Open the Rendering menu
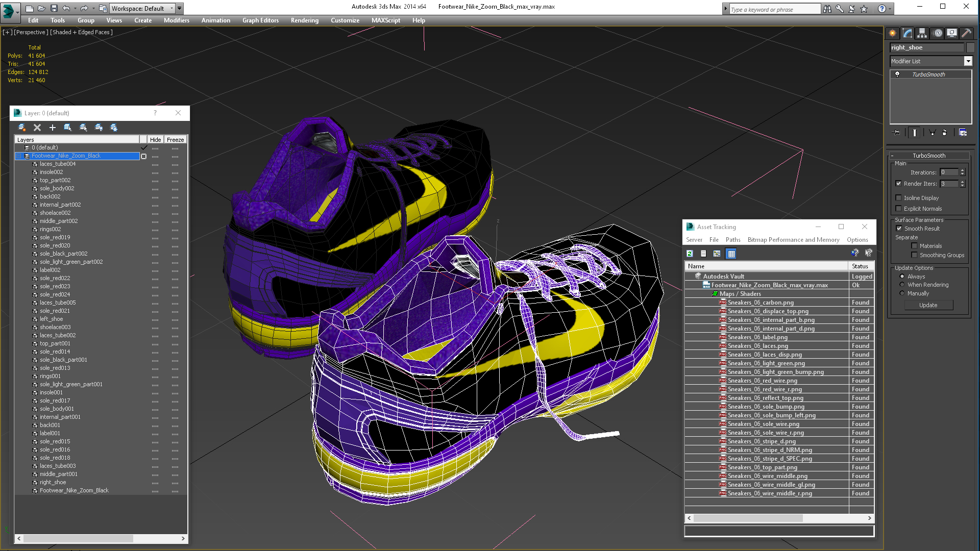The width and height of the screenshot is (980, 551). coord(305,20)
